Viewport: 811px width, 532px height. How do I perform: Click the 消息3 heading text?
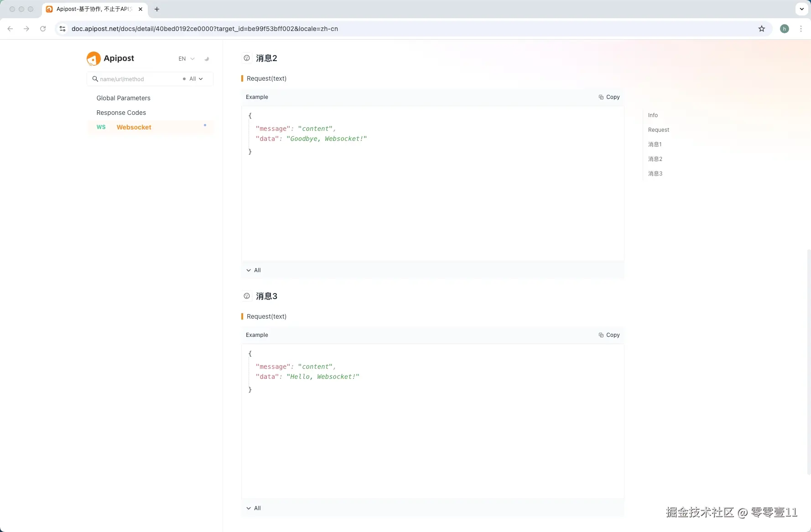(x=266, y=296)
